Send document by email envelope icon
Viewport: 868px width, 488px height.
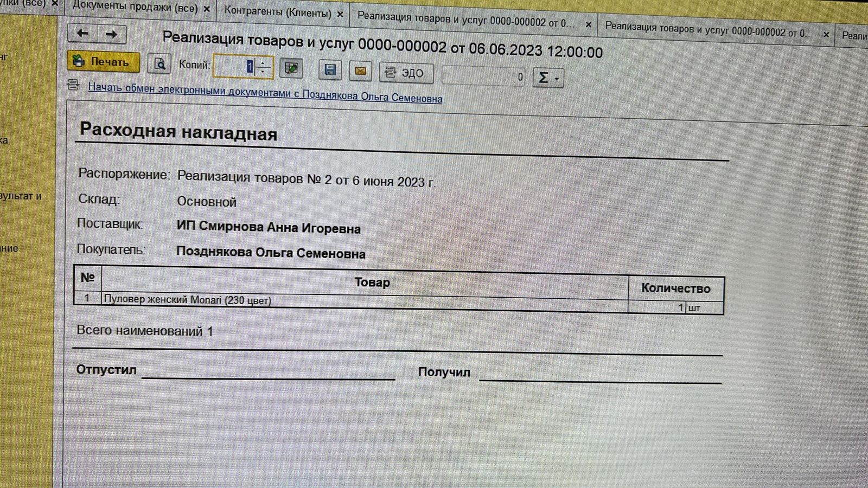point(360,71)
